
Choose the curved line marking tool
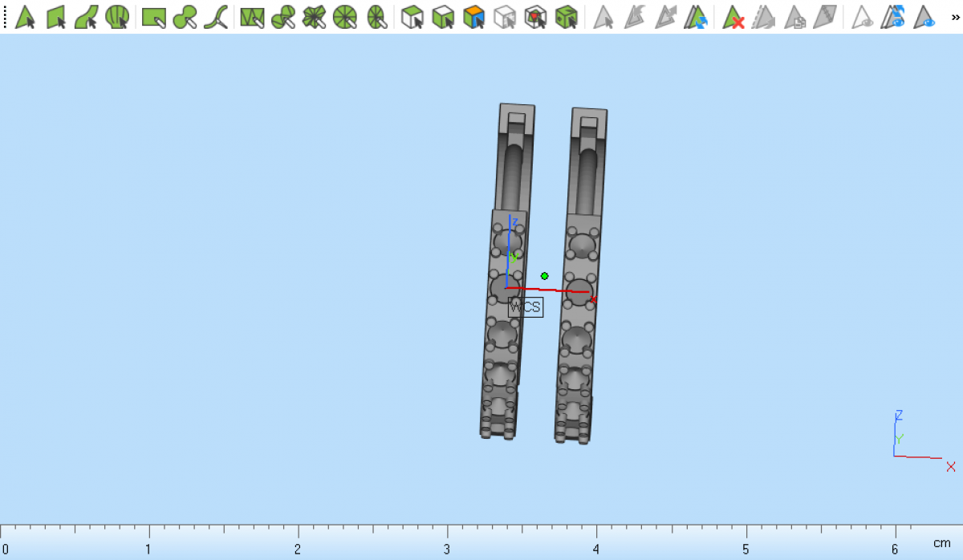(x=216, y=17)
